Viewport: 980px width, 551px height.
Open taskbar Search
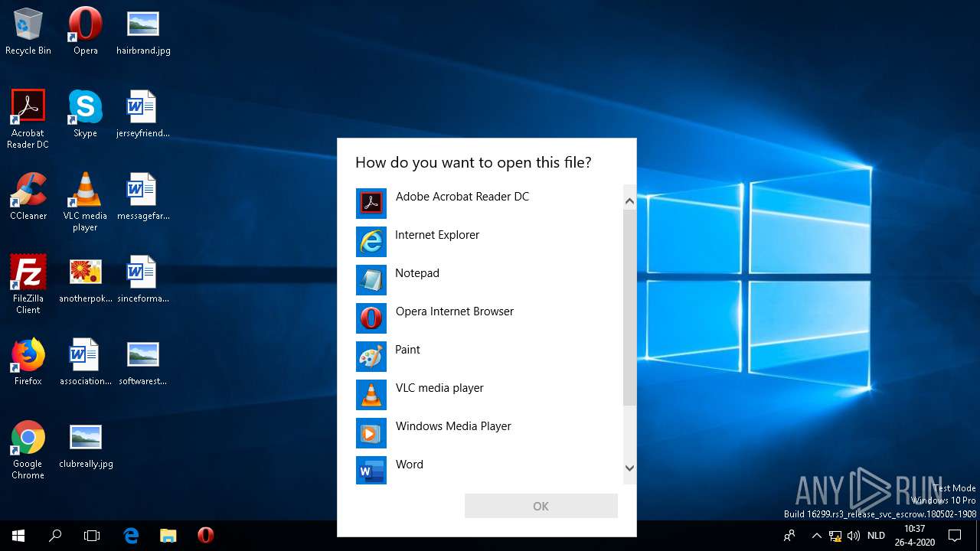coord(55,536)
